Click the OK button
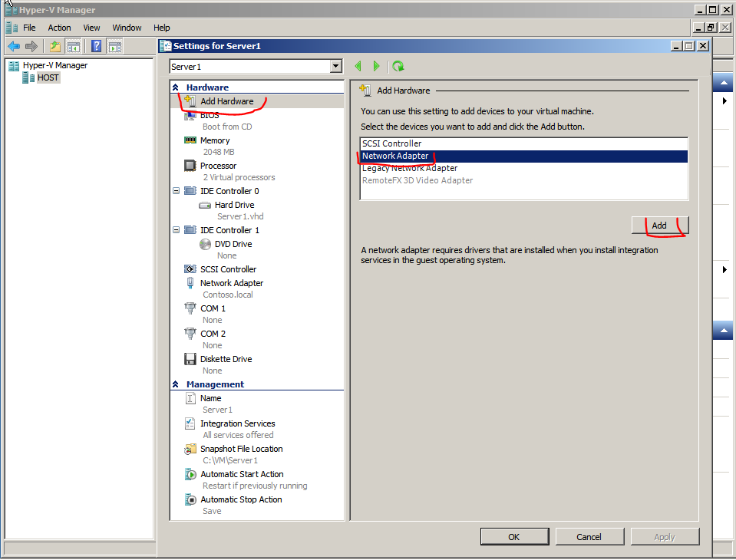736x560 pixels. pyautogui.click(x=514, y=537)
